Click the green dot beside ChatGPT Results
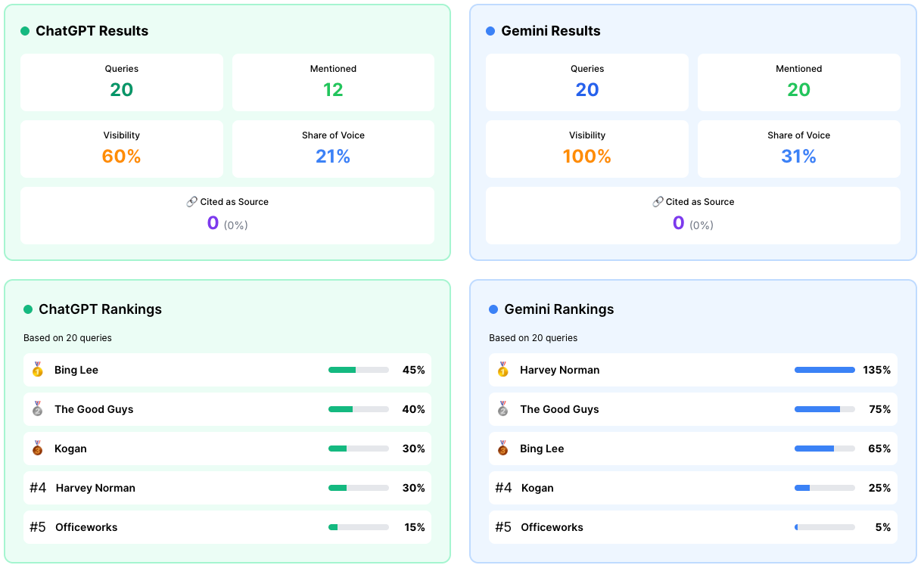This screenshot has height=565, width=924. (25, 31)
